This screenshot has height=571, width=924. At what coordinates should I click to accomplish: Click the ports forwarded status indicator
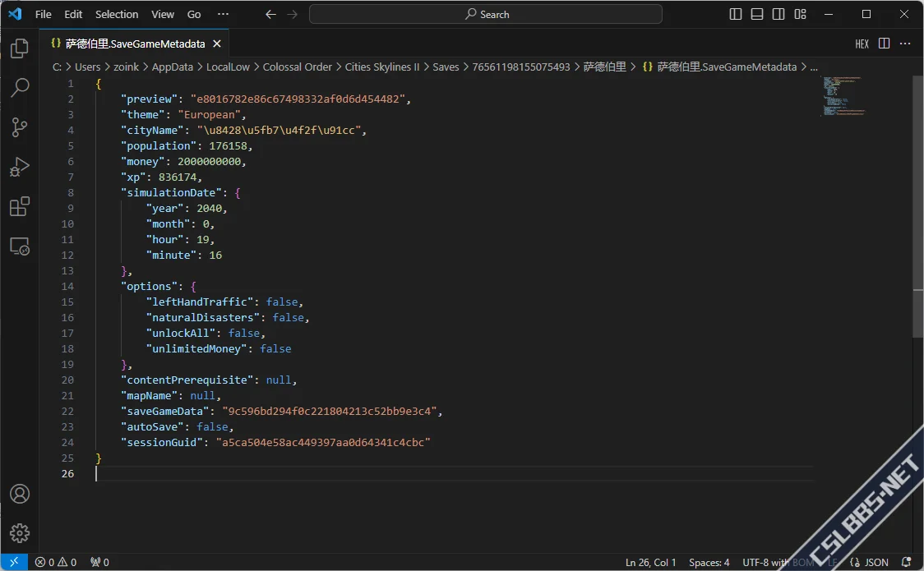(99, 562)
